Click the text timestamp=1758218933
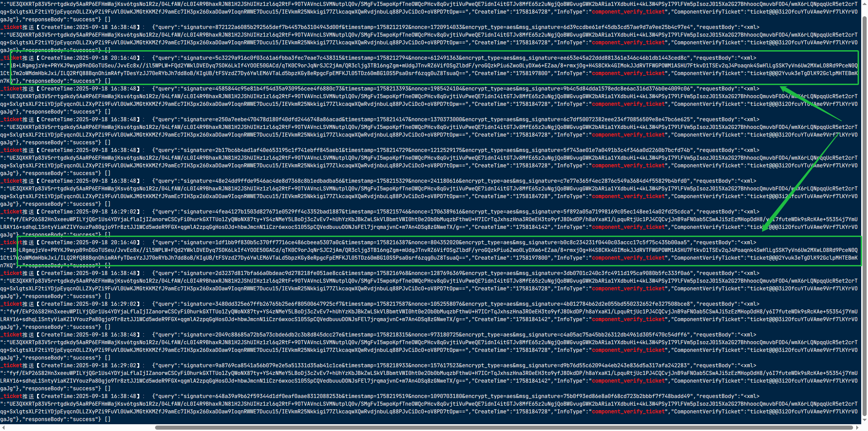 377,365
